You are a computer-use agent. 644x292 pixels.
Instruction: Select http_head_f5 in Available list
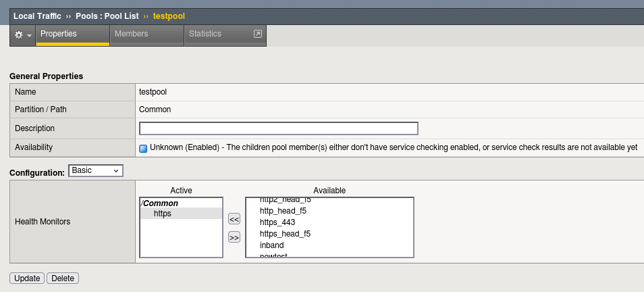point(283,211)
